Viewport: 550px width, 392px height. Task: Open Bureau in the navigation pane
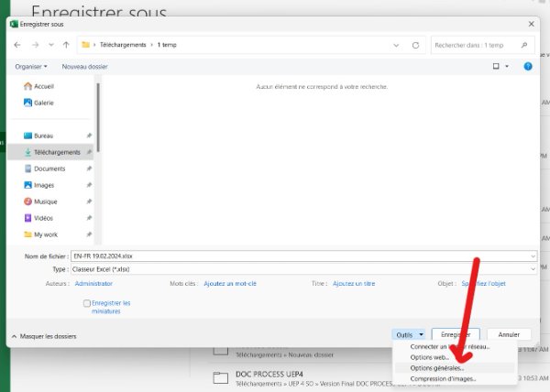click(x=38, y=136)
